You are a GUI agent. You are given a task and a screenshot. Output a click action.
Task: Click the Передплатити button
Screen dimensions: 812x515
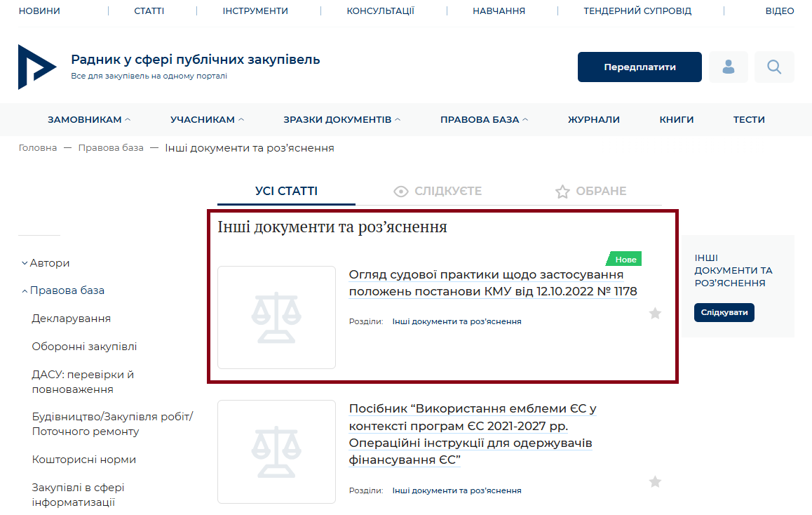tap(640, 67)
